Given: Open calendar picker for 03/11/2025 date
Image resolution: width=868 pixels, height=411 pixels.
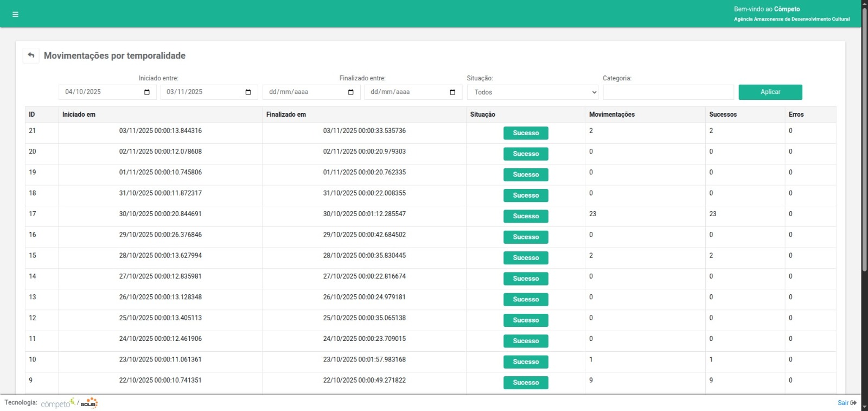Looking at the screenshot, I should (x=248, y=92).
